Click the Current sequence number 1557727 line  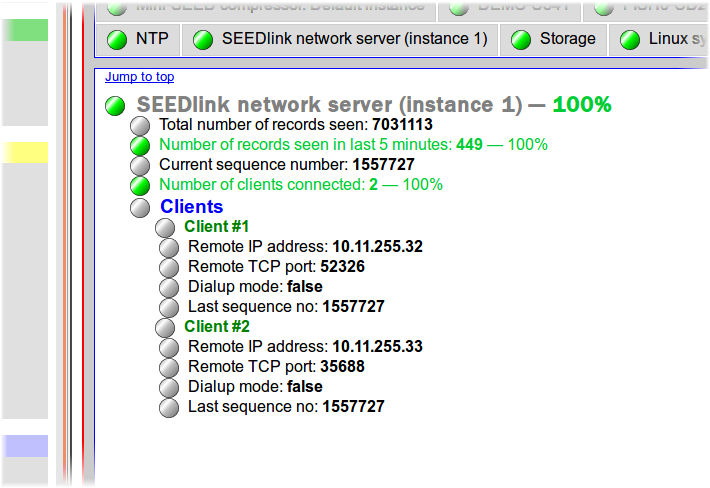[287, 164]
